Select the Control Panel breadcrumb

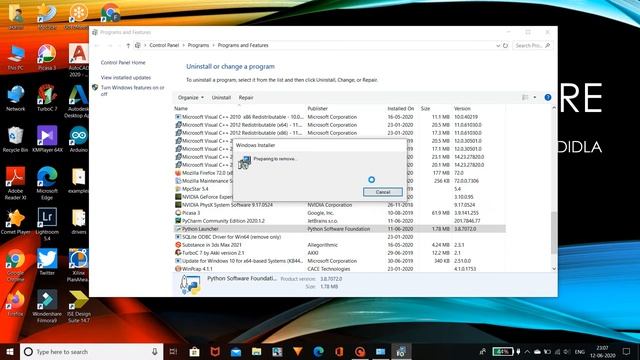pyautogui.click(x=164, y=45)
